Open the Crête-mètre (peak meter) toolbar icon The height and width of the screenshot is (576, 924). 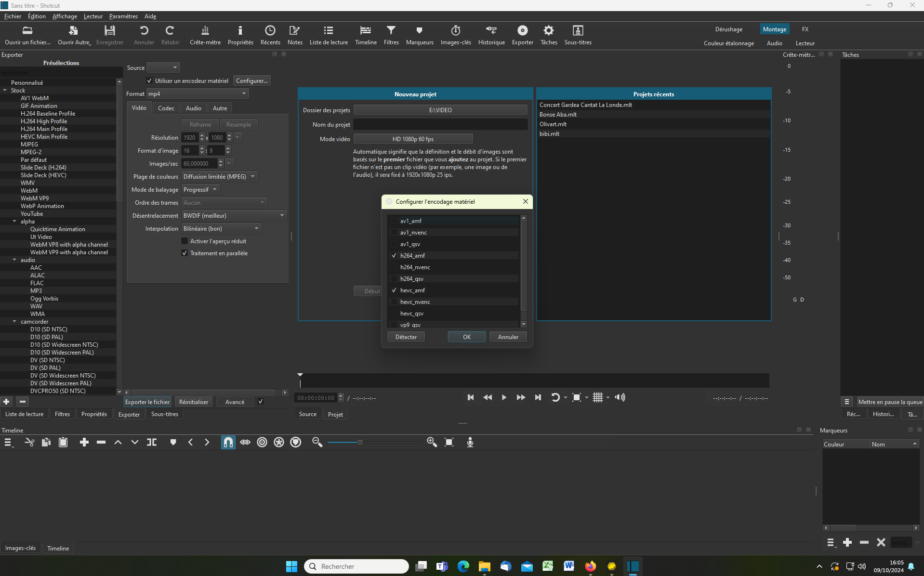click(205, 35)
